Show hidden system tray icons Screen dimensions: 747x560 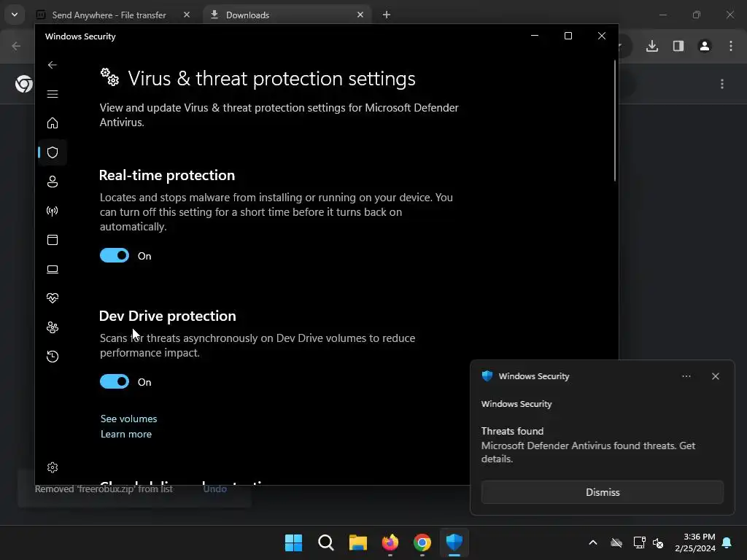pos(592,542)
